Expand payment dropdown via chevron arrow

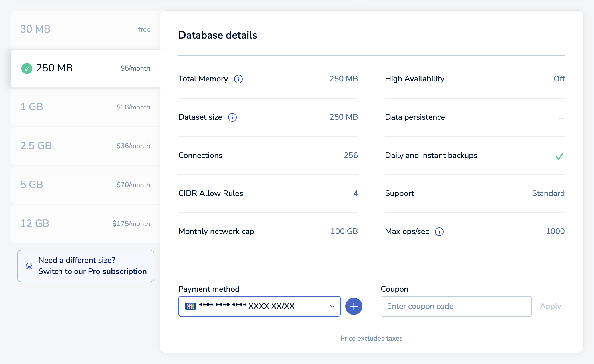tap(332, 306)
